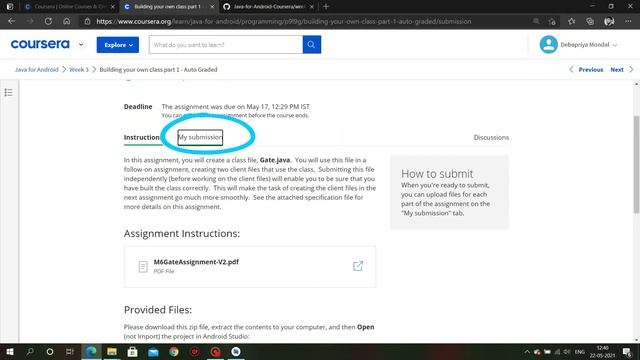Viewport: 640px width, 360px height.
Task: Close the Building your own class tab
Action: click(212, 7)
